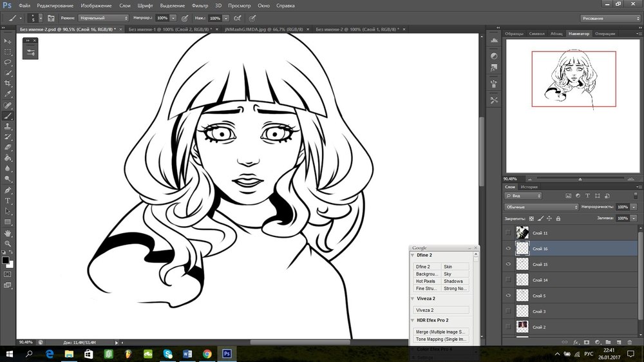Show layer Слой 14 visibility
The image size is (644, 362).
tap(509, 280)
